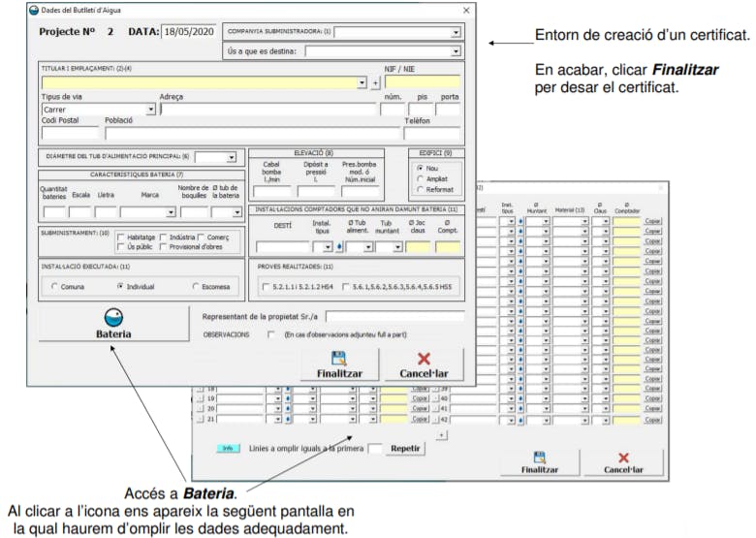This screenshot has height=538, width=756.
Task: Open the Bateria screen via its icon button
Action: pyautogui.click(x=113, y=324)
